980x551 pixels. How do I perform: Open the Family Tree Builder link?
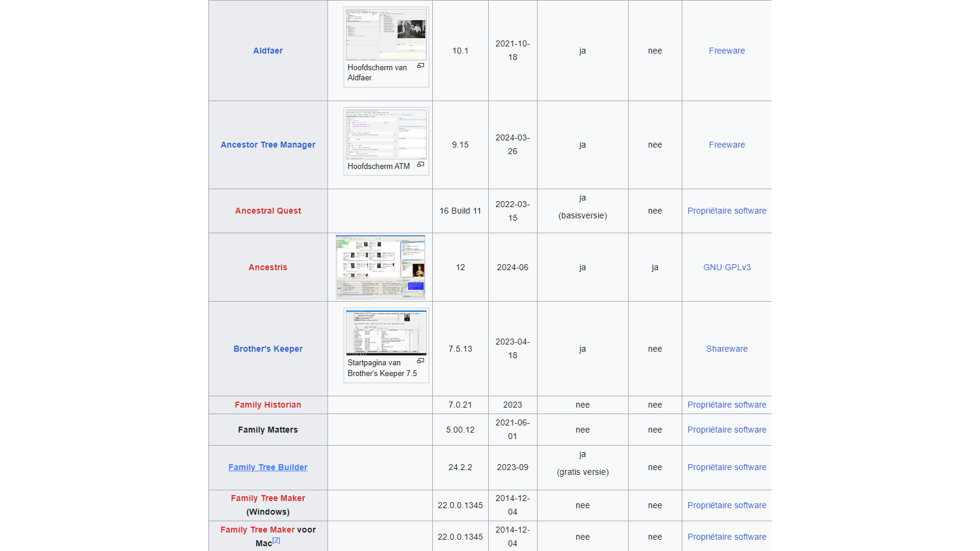tap(268, 467)
